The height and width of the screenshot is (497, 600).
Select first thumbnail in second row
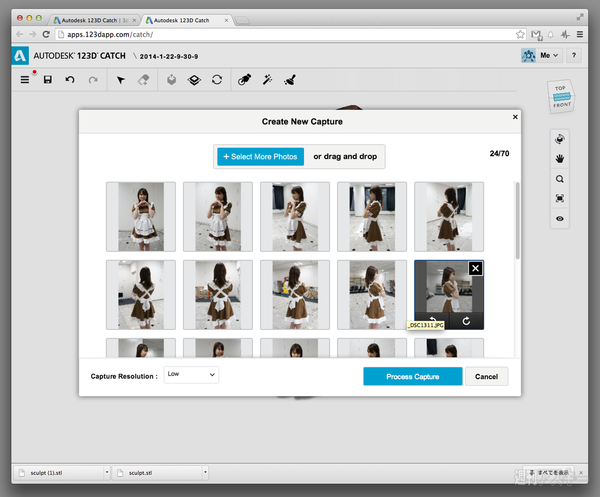pos(141,295)
